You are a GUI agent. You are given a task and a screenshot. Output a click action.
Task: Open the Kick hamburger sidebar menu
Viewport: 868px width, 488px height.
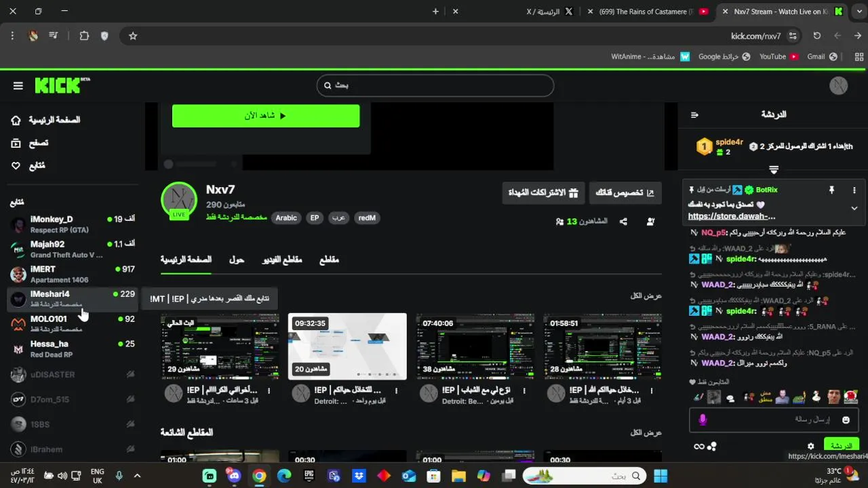point(18,85)
